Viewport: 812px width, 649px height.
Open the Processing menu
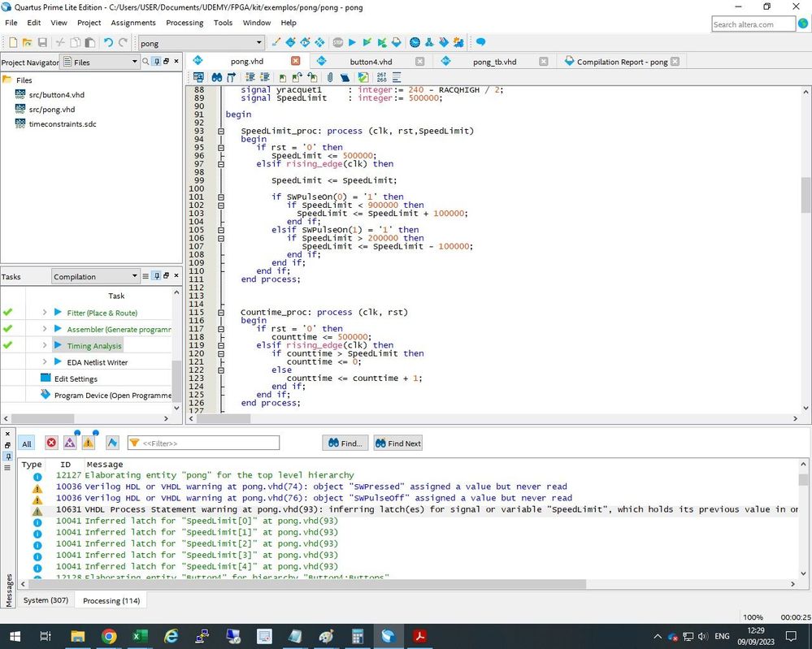point(185,23)
